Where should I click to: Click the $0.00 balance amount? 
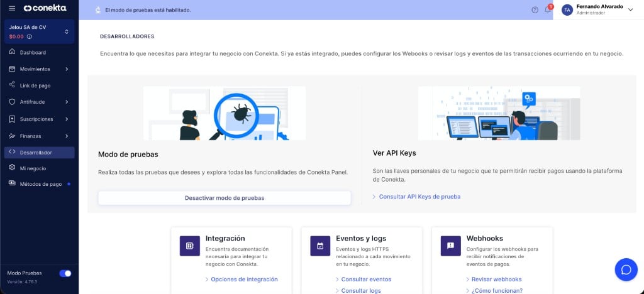[16, 36]
